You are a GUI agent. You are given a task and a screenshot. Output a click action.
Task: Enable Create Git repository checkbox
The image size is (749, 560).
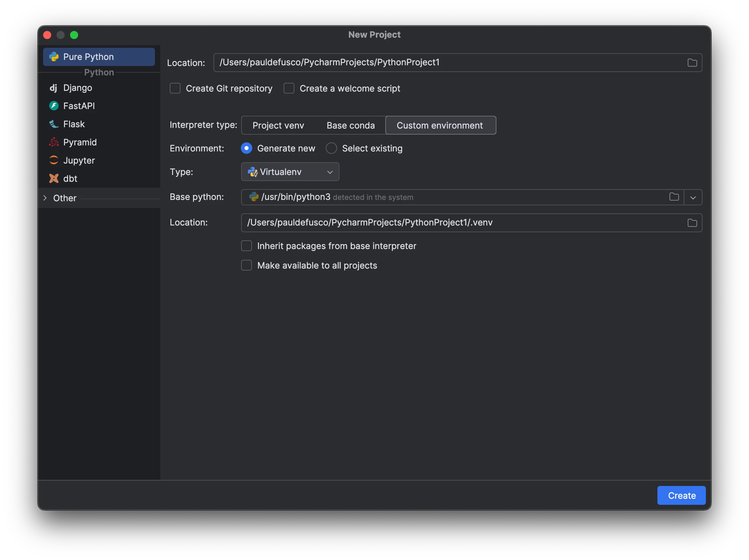[175, 89]
